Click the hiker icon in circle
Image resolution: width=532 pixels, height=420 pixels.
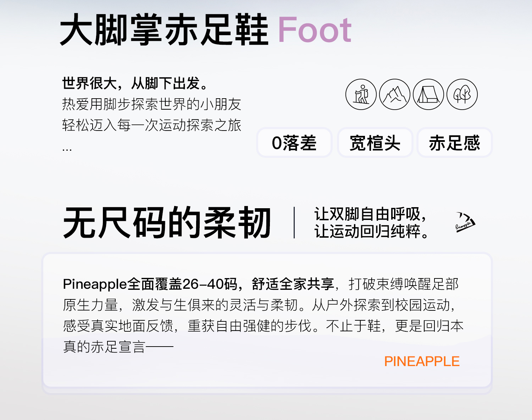(361, 94)
